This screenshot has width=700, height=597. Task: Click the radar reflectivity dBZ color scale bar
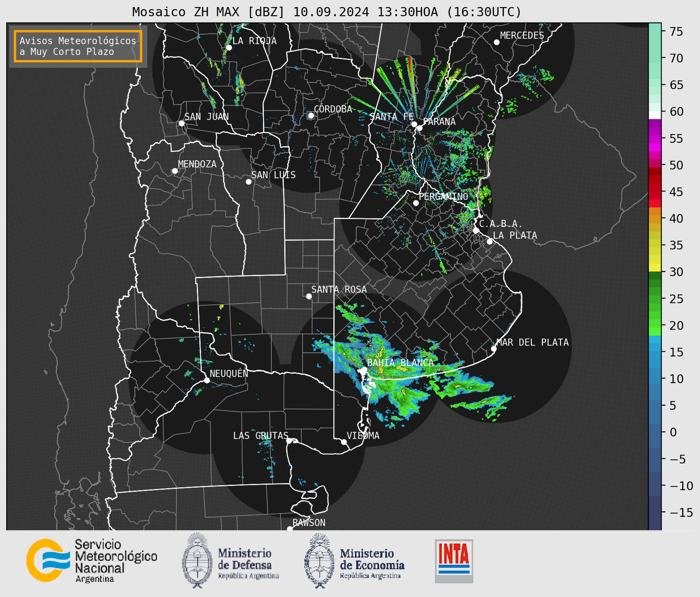click(655, 276)
